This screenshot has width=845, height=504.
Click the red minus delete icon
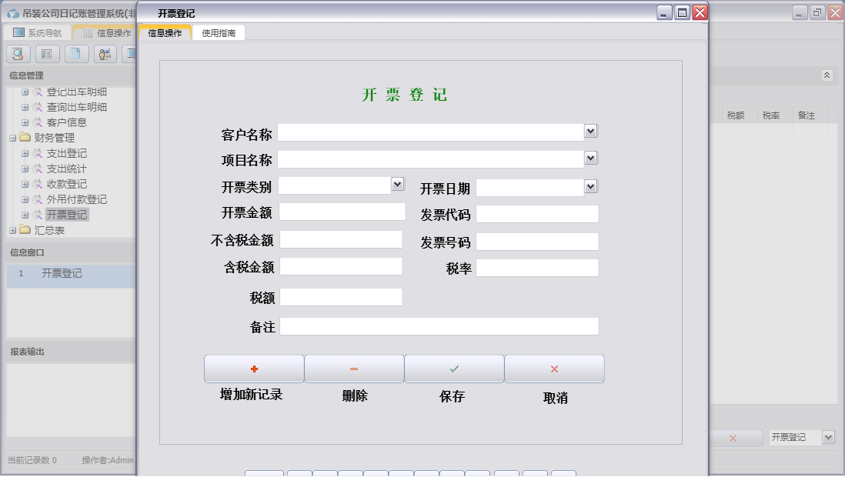point(354,368)
